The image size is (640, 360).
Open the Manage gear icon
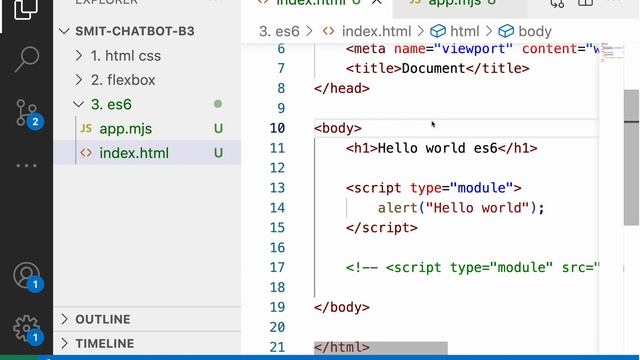point(28,329)
